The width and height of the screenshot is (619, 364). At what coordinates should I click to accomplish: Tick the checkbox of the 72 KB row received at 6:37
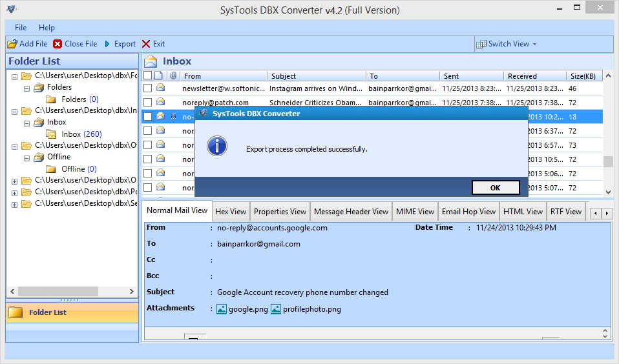click(x=148, y=130)
